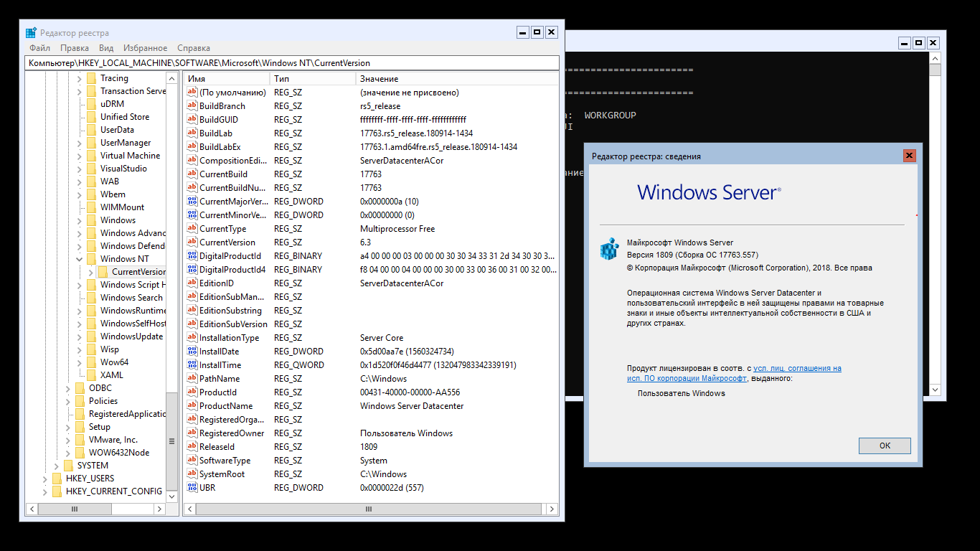Click the DWORD icon beside UBR
The image size is (980, 551).
[x=192, y=487]
